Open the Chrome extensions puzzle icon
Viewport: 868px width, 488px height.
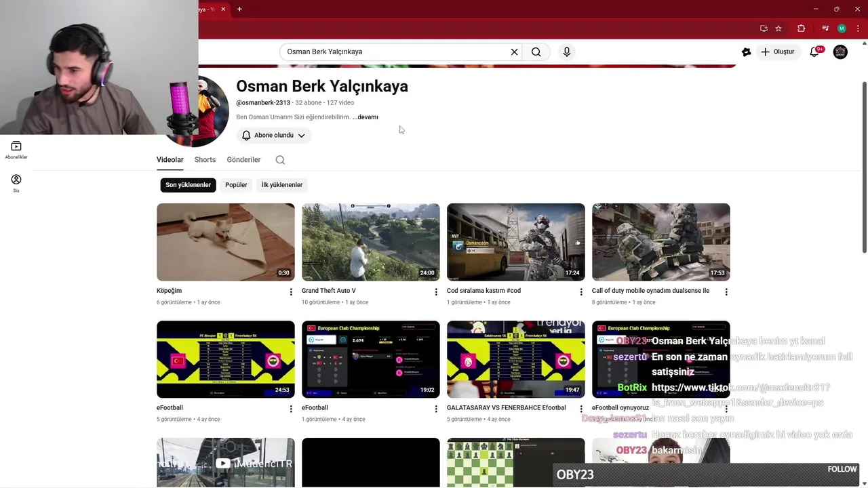point(802,28)
